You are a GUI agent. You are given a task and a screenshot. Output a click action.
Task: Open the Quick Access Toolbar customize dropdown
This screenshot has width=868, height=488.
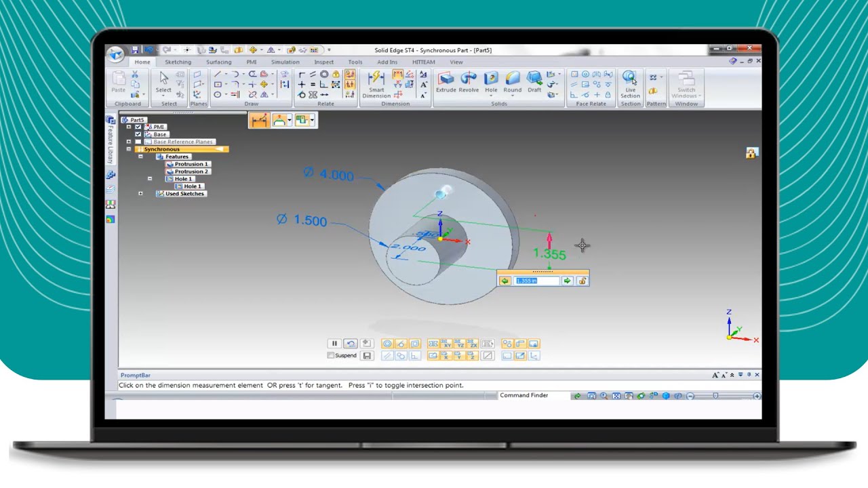[330, 50]
